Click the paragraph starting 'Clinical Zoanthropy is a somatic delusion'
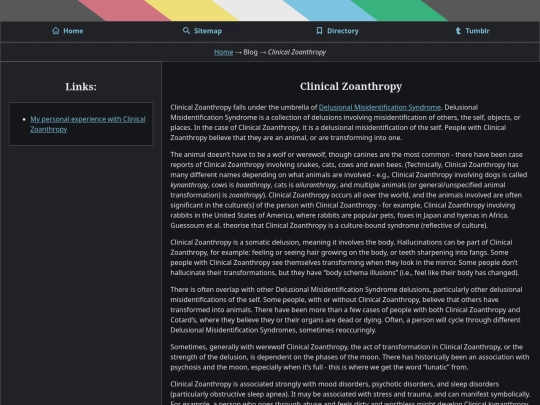Viewport: 540px width, 405px height. pyautogui.click(x=345, y=258)
